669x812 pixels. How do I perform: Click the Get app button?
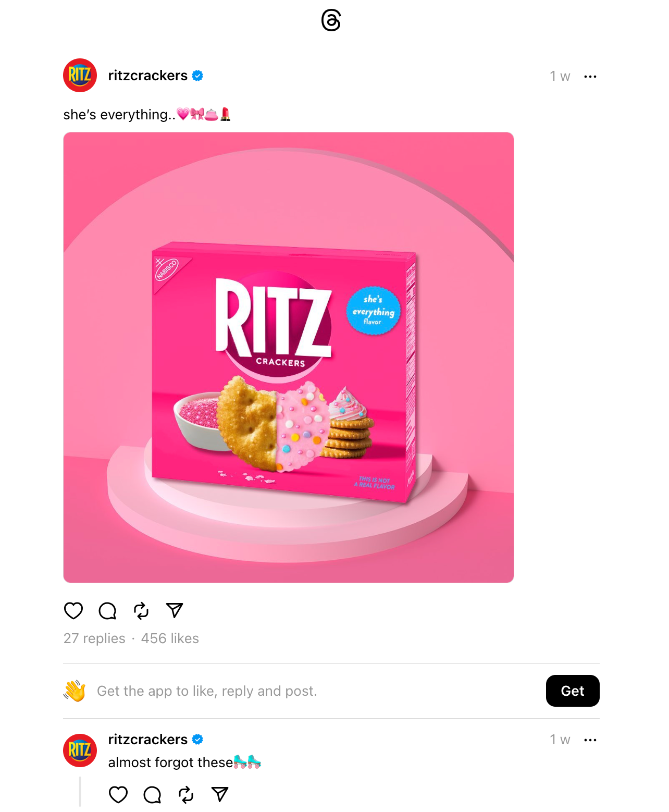click(573, 691)
